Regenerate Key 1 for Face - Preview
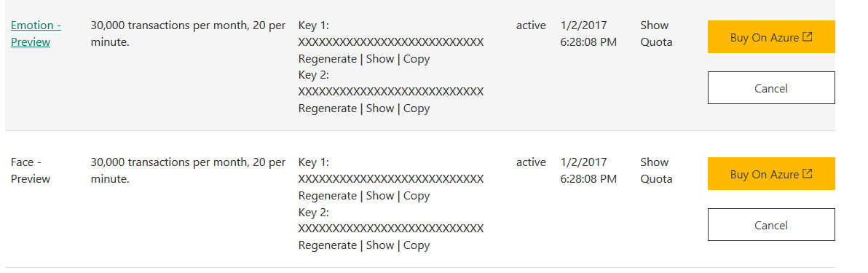Screen dimensions: 868x273 coord(327,196)
